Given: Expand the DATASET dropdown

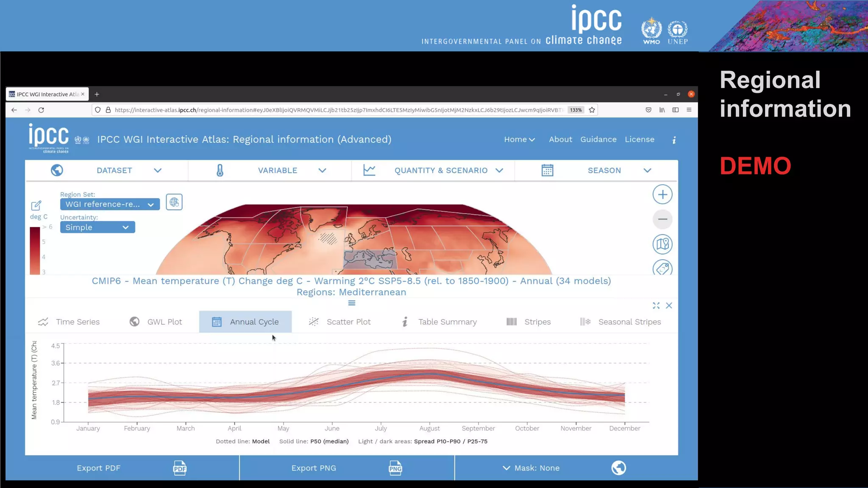Looking at the screenshot, I should coord(158,170).
